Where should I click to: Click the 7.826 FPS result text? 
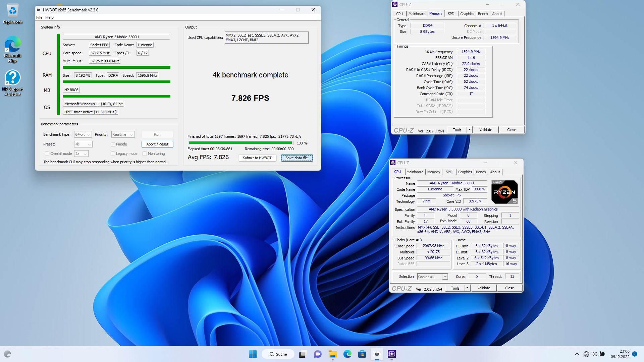[250, 98]
